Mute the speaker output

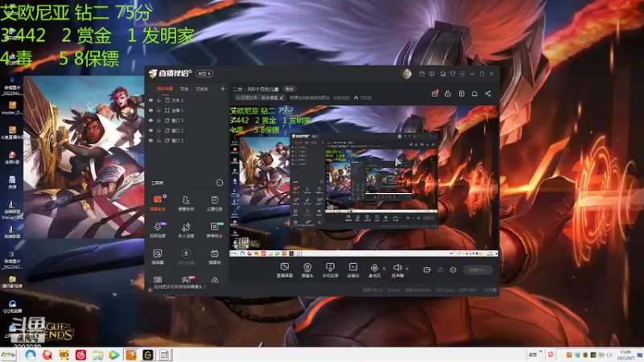(397, 270)
